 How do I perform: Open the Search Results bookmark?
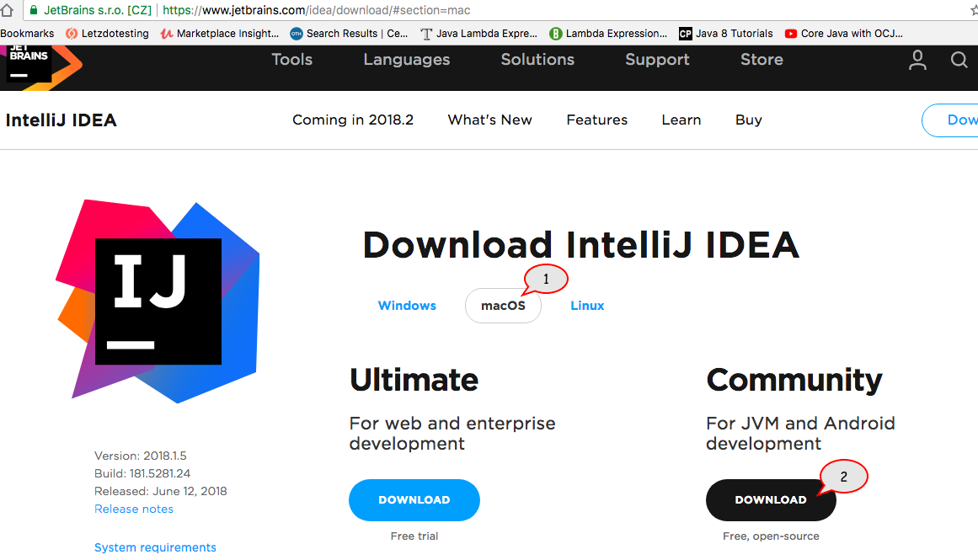click(349, 33)
